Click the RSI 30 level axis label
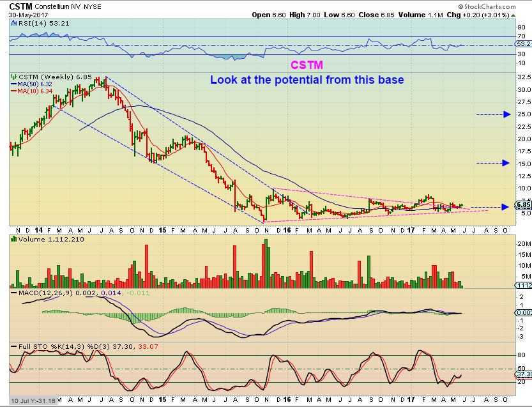Viewport: 532px width, 407px height. (522, 54)
